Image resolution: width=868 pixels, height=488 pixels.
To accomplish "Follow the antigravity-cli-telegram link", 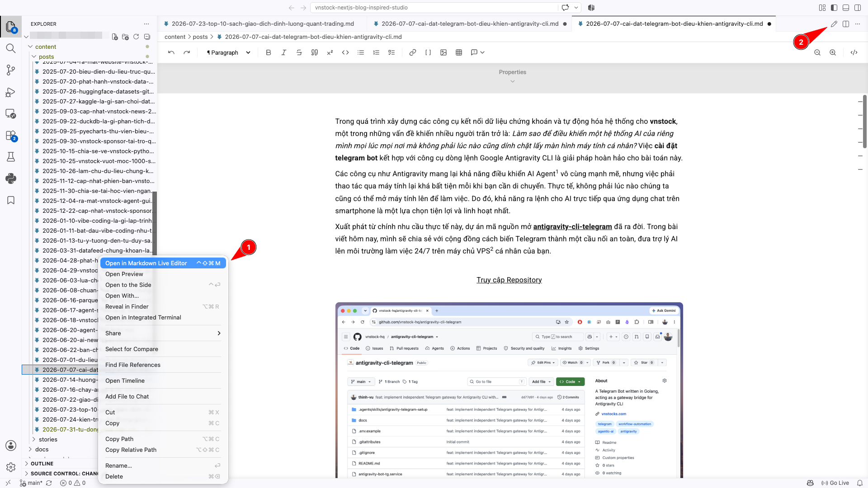I will click(x=572, y=226).
